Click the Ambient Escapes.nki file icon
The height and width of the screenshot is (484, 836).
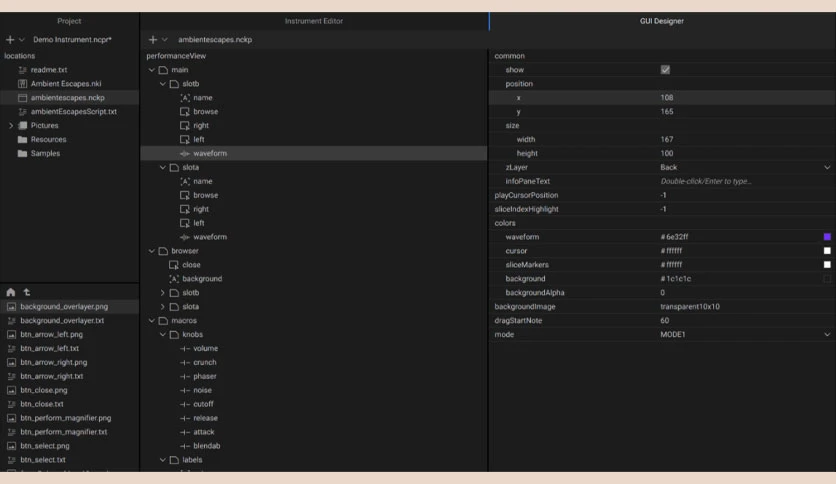pos(22,84)
